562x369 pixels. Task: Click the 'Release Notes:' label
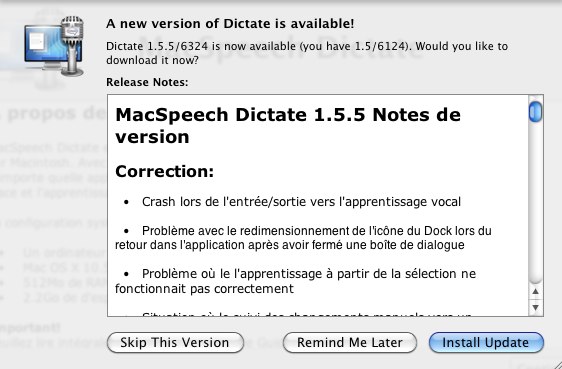(147, 82)
